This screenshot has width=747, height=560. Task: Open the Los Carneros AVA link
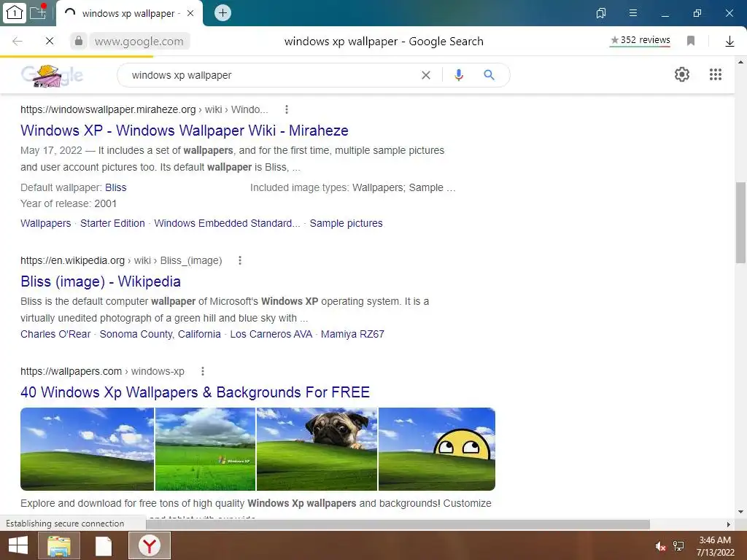point(271,334)
